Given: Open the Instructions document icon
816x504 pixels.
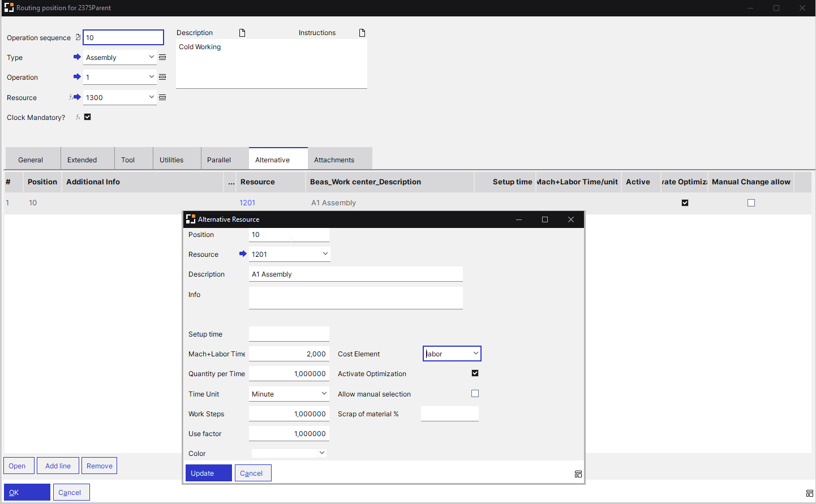Looking at the screenshot, I should pos(362,32).
